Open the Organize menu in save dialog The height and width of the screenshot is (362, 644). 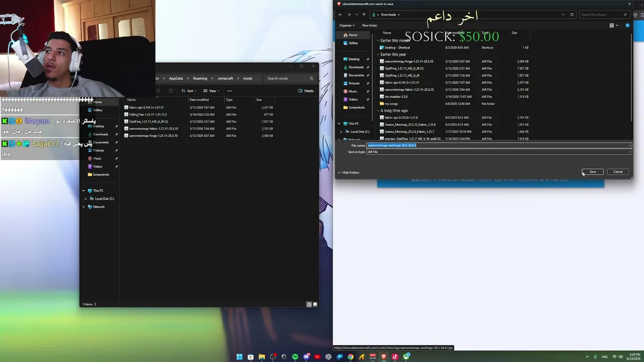(x=347, y=26)
